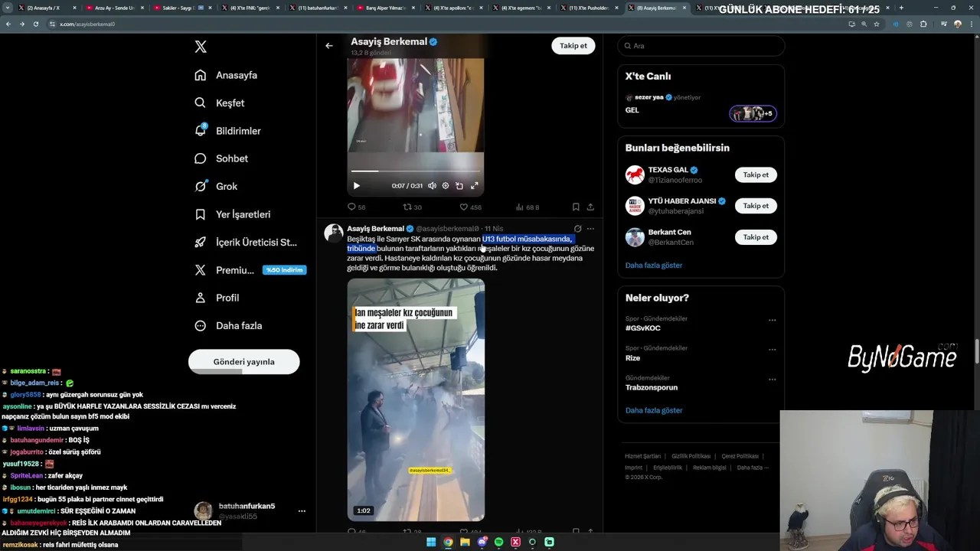Image resolution: width=980 pixels, height=551 pixels.
Task: Reply to first post (56 comments)
Action: [356, 207]
